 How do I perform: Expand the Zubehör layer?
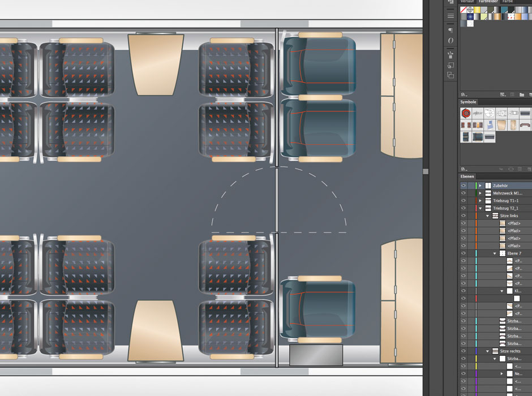click(480, 186)
